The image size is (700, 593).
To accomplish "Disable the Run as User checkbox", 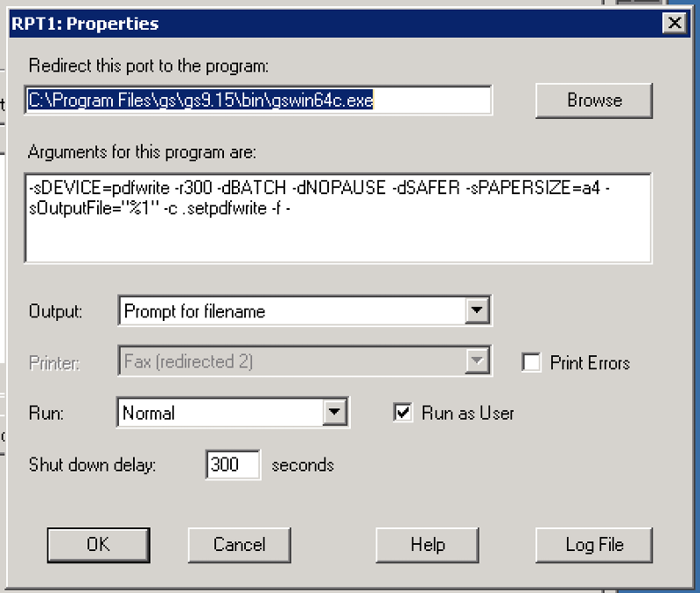I will pos(402,413).
